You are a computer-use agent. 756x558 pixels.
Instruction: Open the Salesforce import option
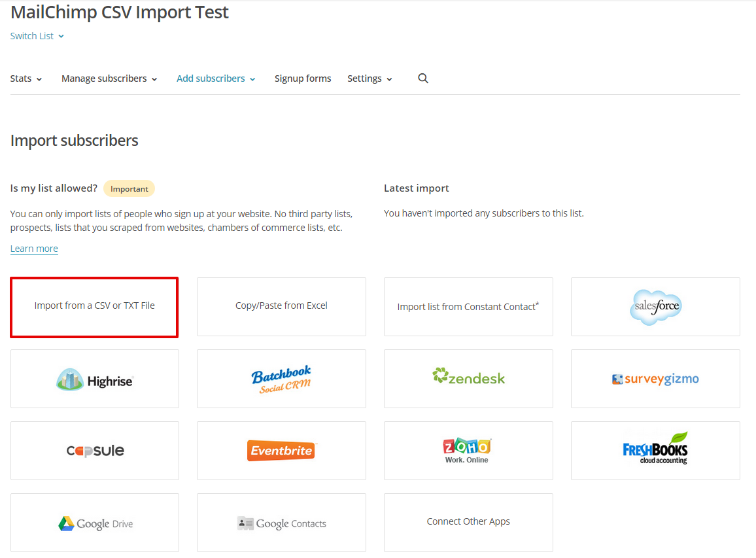(655, 307)
